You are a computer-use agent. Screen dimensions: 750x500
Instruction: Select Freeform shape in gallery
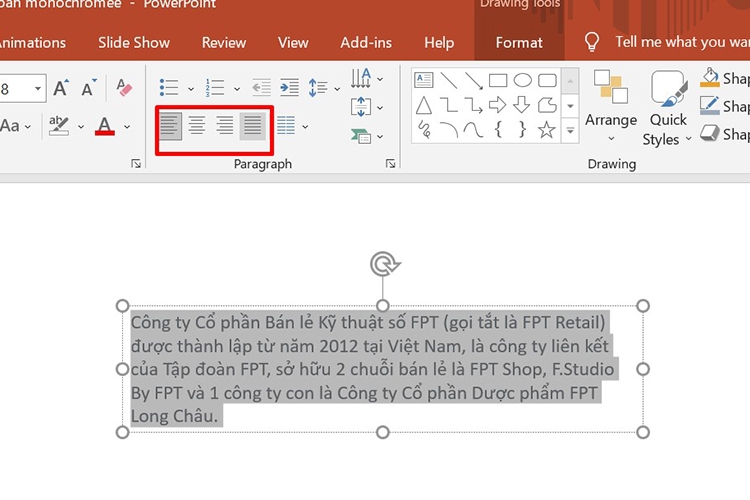(x=547, y=105)
